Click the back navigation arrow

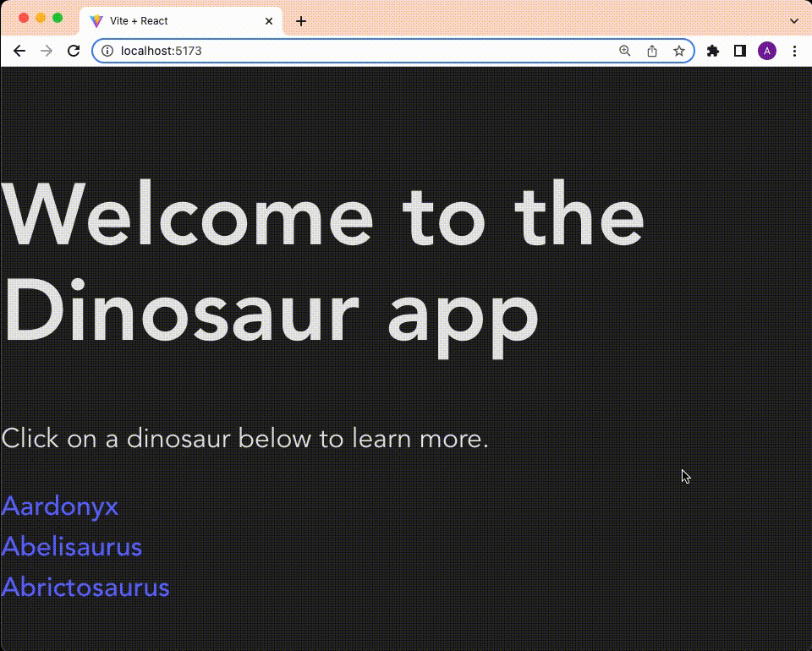[19, 51]
